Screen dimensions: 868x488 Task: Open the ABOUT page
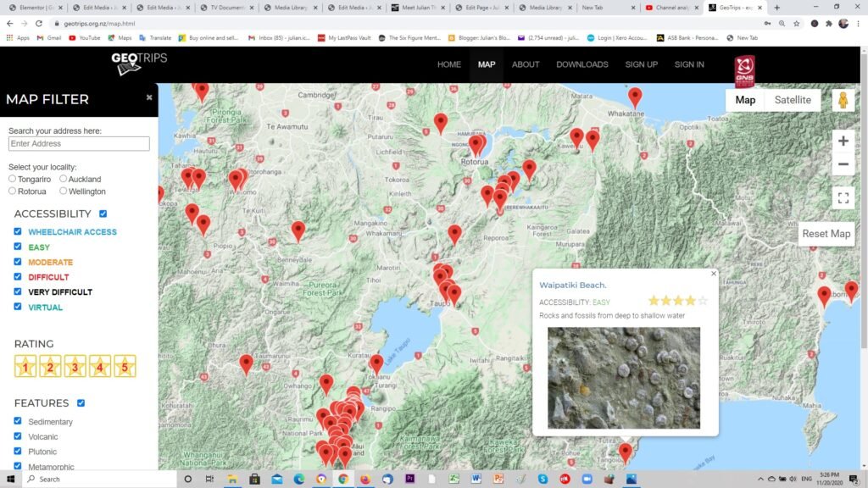(x=526, y=64)
